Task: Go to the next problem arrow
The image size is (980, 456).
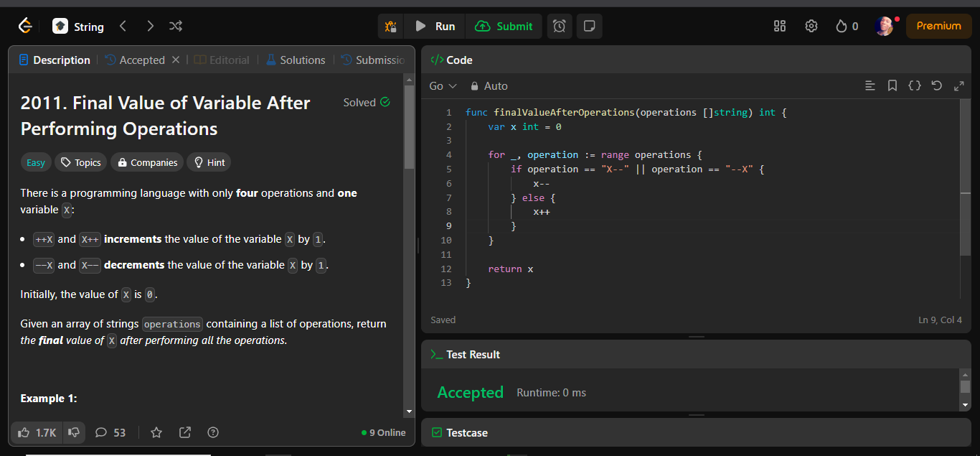Action: click(150, 26)
